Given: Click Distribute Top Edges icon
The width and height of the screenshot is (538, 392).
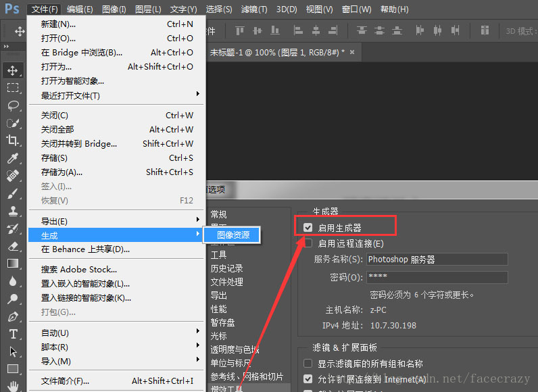Looking at the screenshot, I should [362, 31].
